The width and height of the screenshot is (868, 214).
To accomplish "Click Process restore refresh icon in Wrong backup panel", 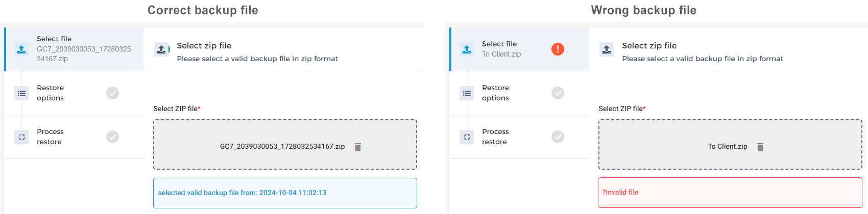I will 467,137.
